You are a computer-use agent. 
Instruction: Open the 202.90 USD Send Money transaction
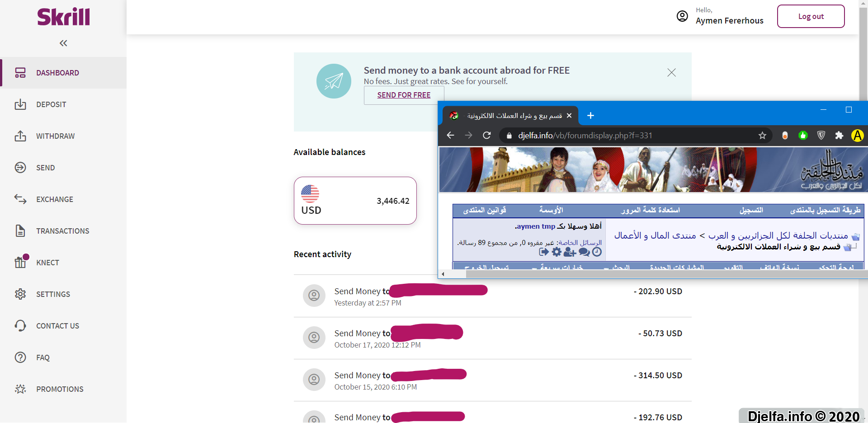493,296
